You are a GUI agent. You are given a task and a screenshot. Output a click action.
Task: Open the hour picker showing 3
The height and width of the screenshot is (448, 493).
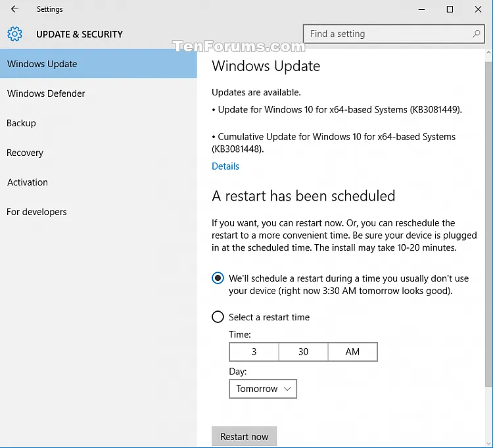pyautogui.click(x=254, y=352)
